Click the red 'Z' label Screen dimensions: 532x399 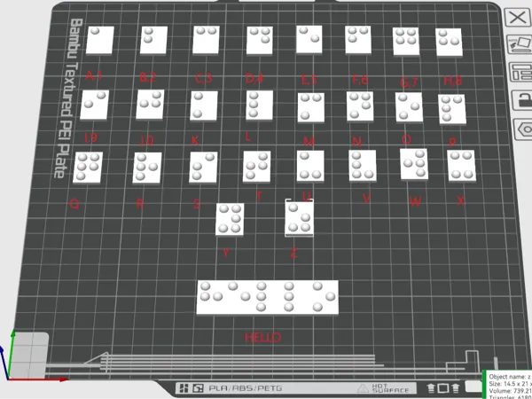(x=293, y=253)
